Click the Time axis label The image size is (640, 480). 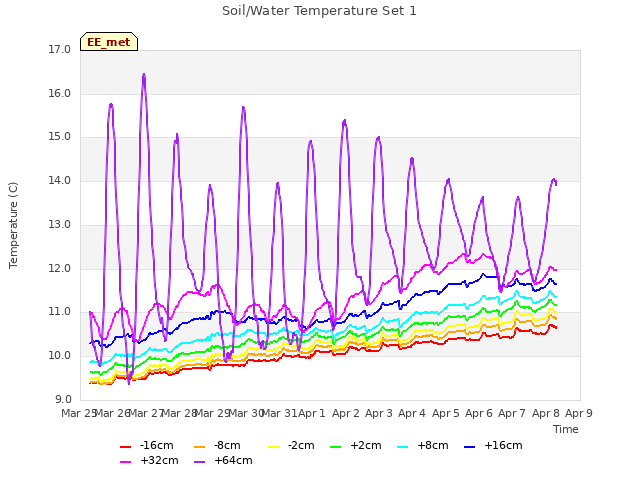tap(566, 429)
